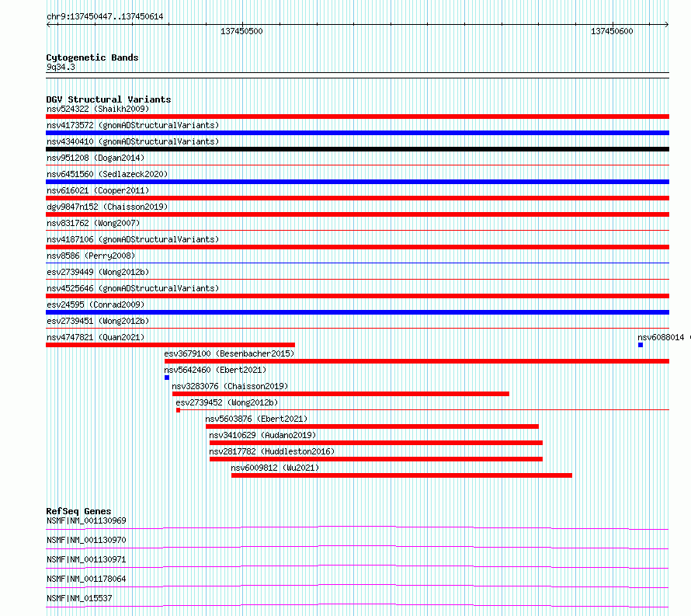Open esv3679100 (Besenbacher2015) label
This screenshot has height=616, width=691.
pyautogui.click(x=229, y=353)
